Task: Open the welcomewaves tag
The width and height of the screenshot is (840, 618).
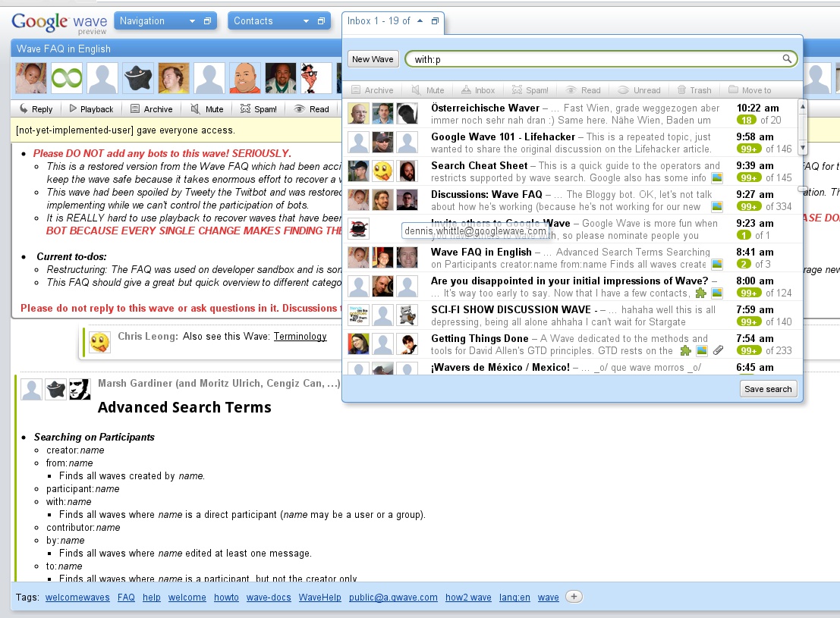Action: [x=77, y=597]
